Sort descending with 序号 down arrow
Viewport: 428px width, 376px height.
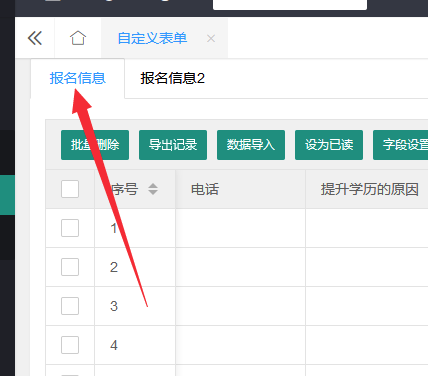[x=153, y=193]
